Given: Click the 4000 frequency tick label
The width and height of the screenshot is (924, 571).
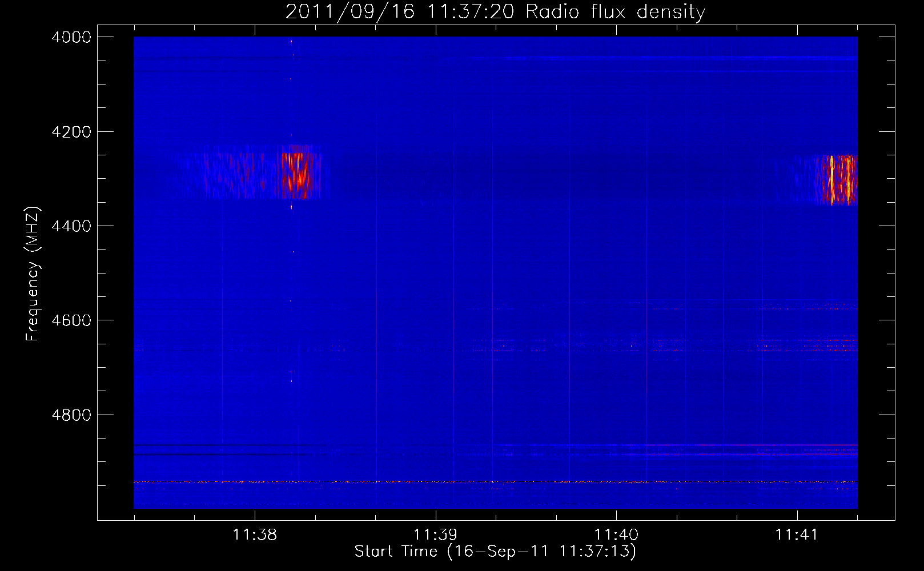Looking at the screenshot, I should (71, 37).
